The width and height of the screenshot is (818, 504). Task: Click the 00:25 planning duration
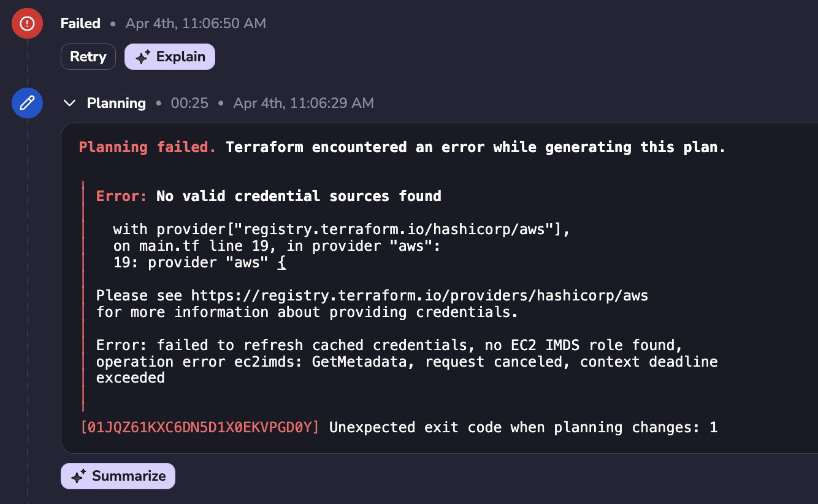(x=189, y=103)
